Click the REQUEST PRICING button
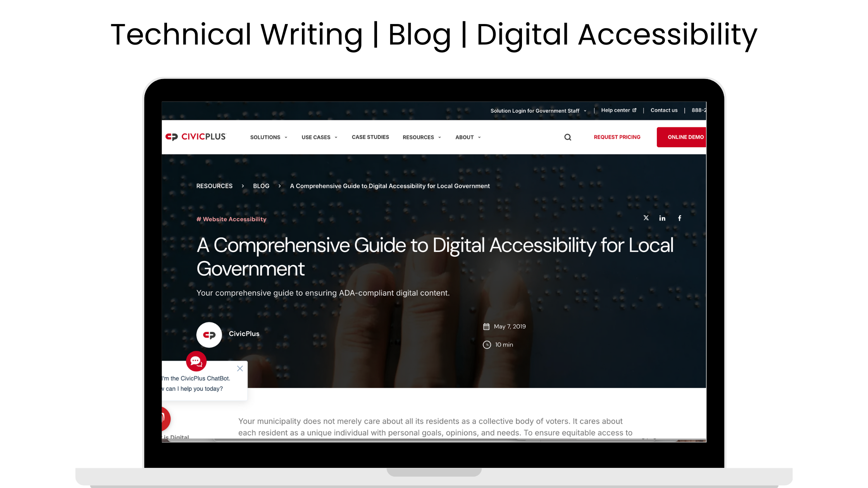868x488 pixels. pos(617,137)
